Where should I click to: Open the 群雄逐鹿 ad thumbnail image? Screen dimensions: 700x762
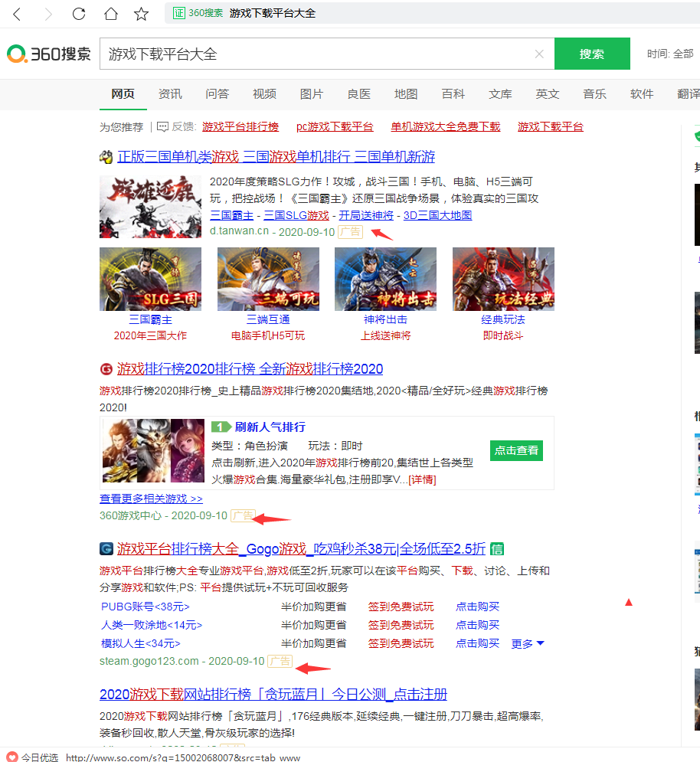(x=150, y=207)
